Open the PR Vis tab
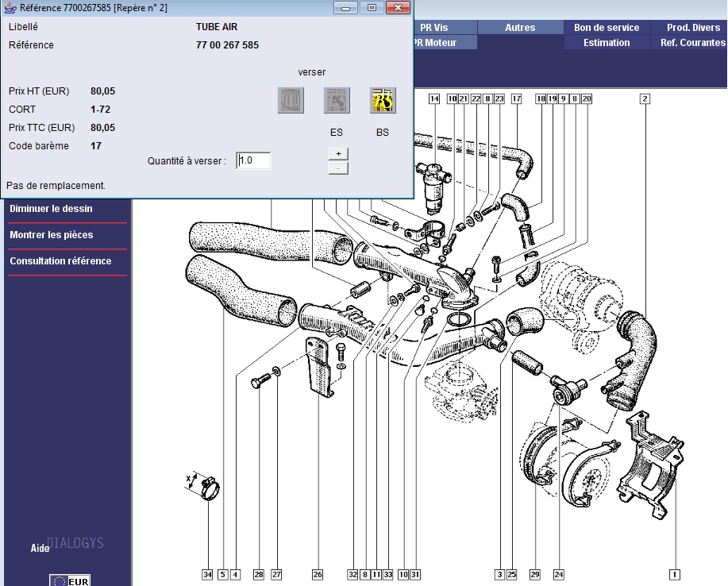This screenshot has width=728, height=586. point(445,28)
